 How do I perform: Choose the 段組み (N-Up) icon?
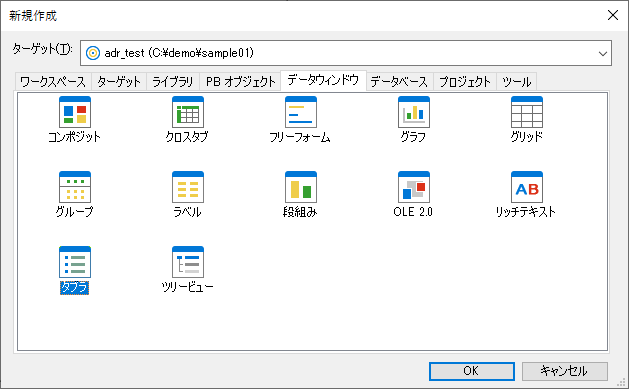[301, 187]
